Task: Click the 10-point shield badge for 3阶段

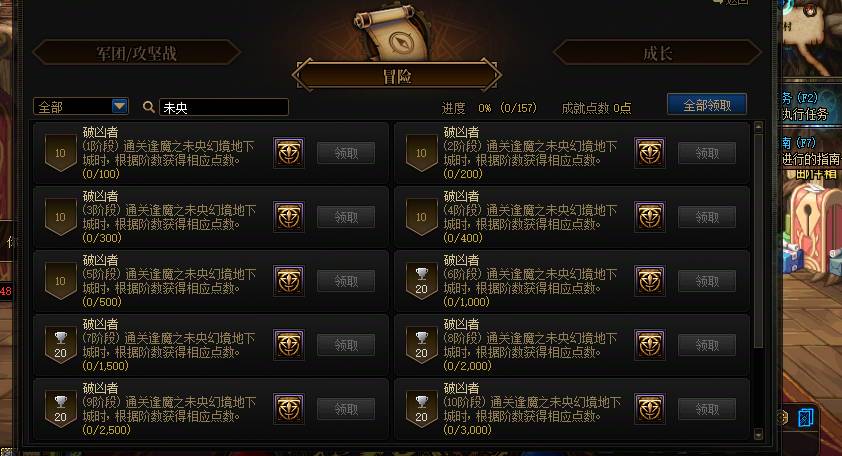Action: click(61, 217)
